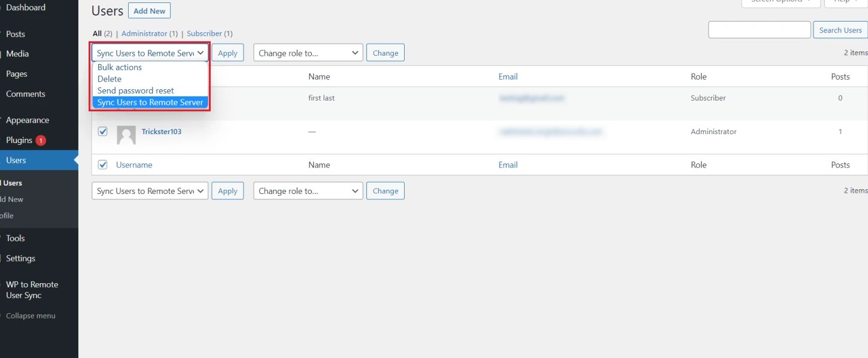The image size is (868, 358).
Task: Click inside the user search field
Action: click(x=759, y=29)
